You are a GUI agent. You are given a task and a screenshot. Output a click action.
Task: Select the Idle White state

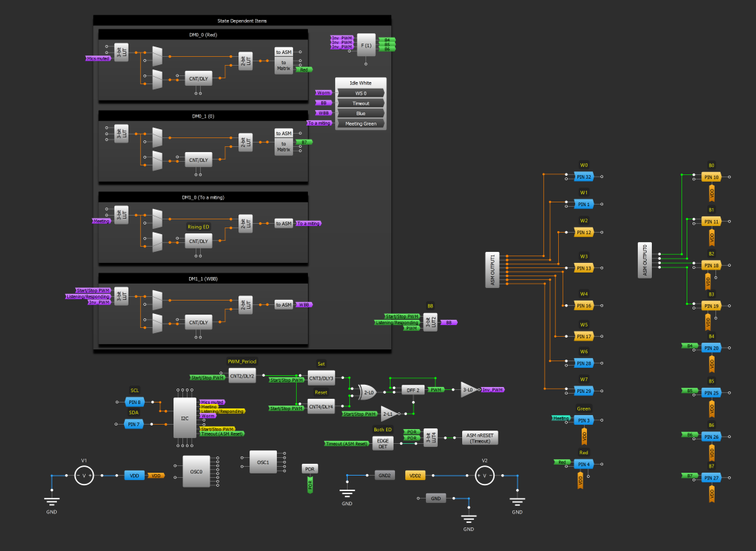pos(360,83)
